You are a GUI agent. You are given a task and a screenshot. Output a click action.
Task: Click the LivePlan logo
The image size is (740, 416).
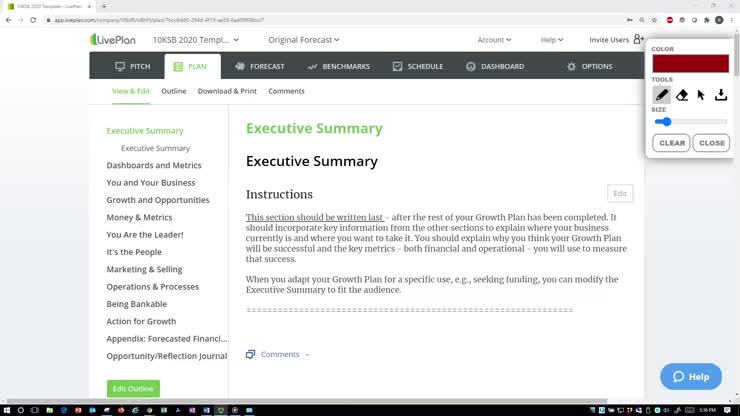tap(117, 40)
